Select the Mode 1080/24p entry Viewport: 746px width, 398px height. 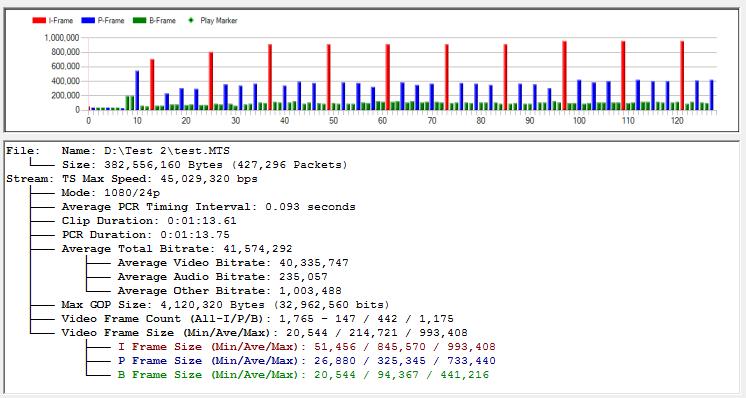111,193
